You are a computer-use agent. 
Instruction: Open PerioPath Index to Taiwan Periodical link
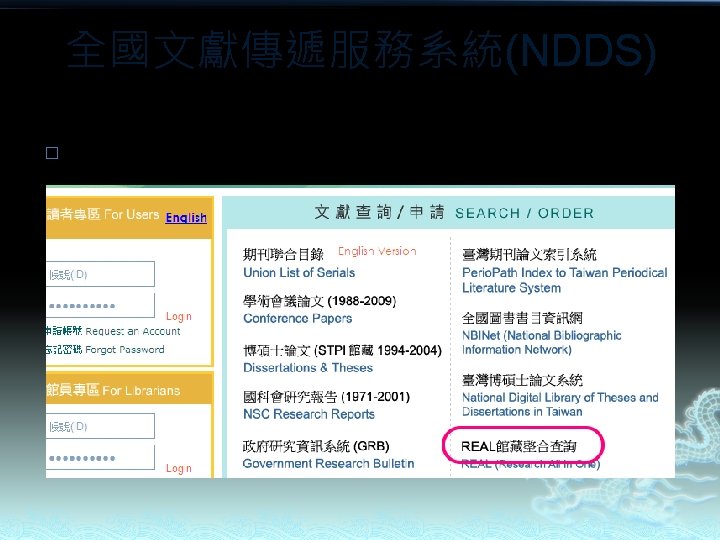(564, 280)
